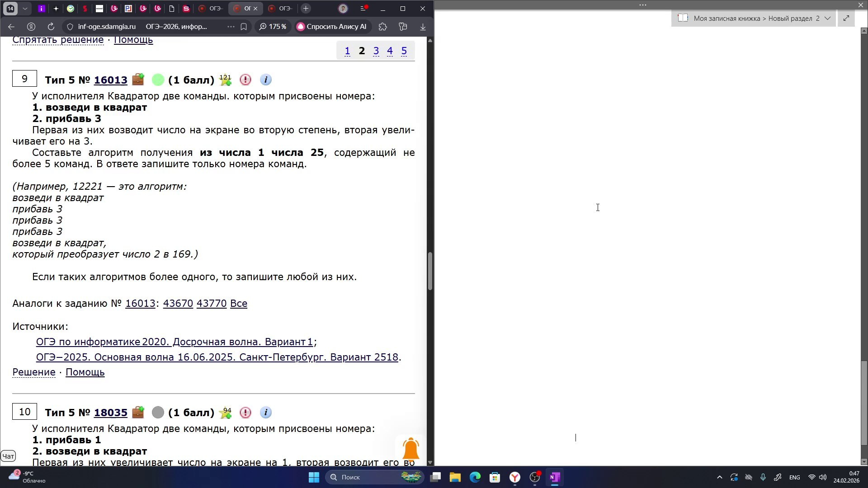Screen dimensions: 868x488
Task: Open the browser profile menu at top right
Action: (x=344, y=8)
